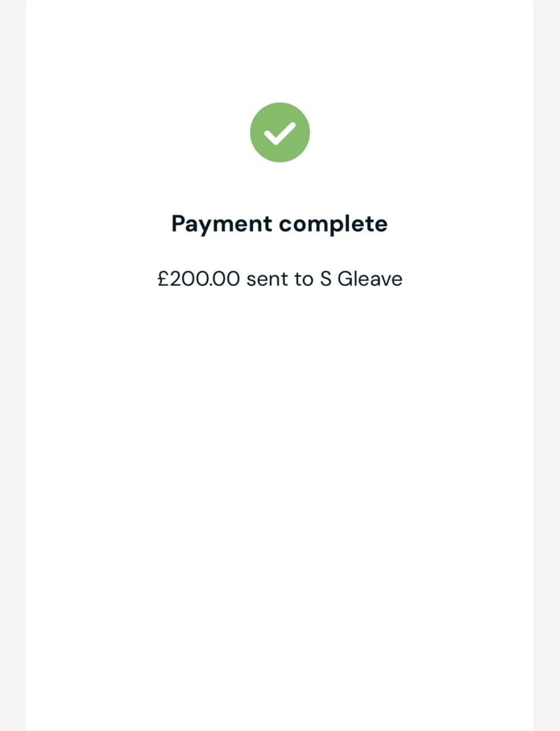Viewport: 560px width, 731px height.
Task: Click the recipient initial "S"
Action: click(326, 279)
